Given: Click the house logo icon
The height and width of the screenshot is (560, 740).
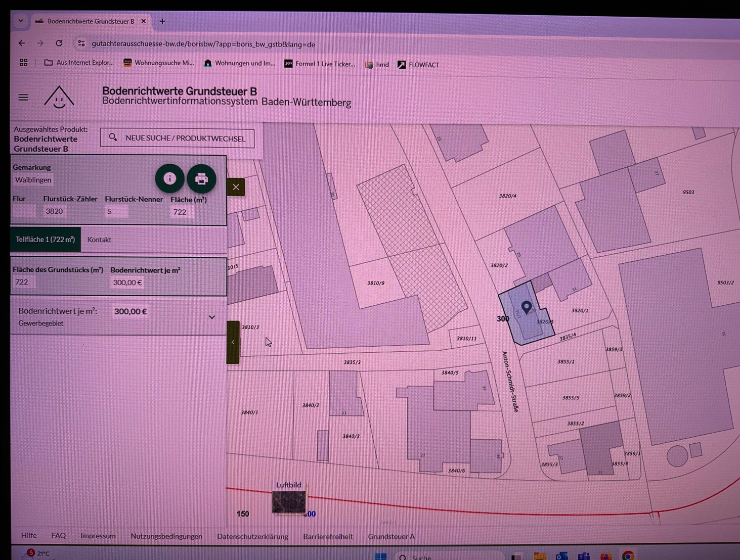Looking at the screenshot, I should pyautogui.click(x=59, y=98).
